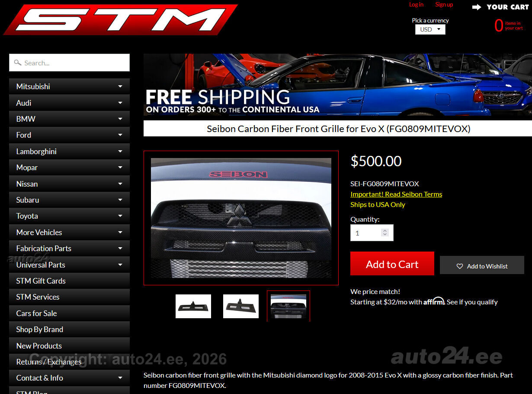
Task: Expand the Fabrication Parts menu arrow
Action: pyautogui.click(x=120, y=249)
